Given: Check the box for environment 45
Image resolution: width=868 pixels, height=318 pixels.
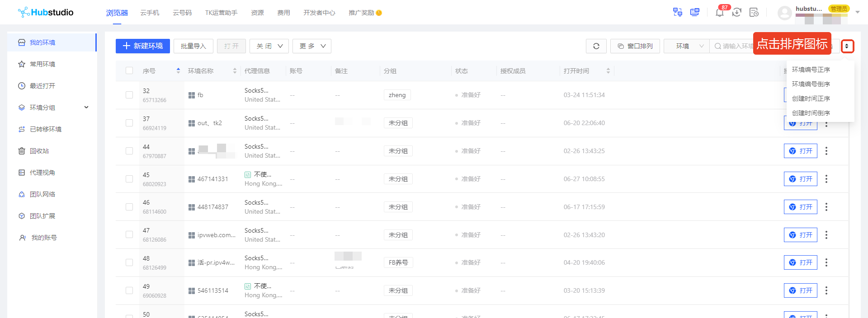Looking at the screenshot, I should pos(129,179).
